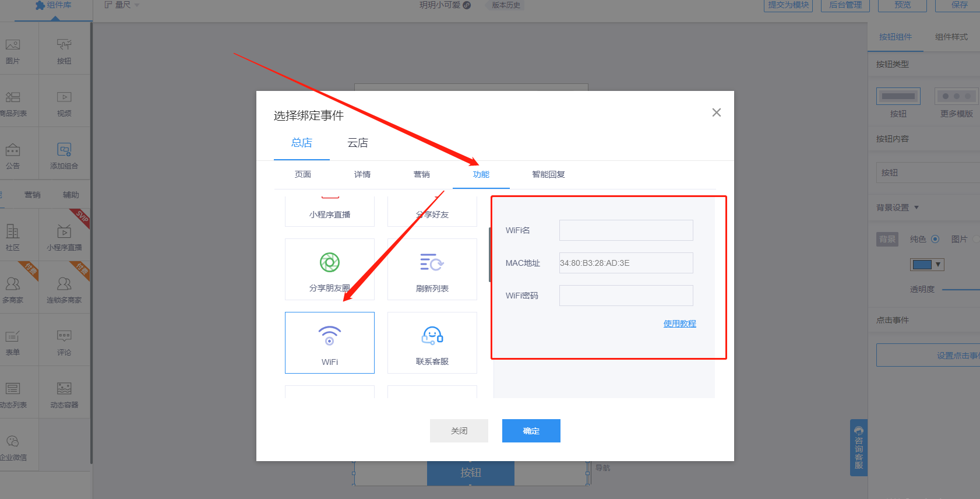This screenshot has height=499, width=980.
Task: Open the 营销 tab in dialog
Action: click(422, 174)
